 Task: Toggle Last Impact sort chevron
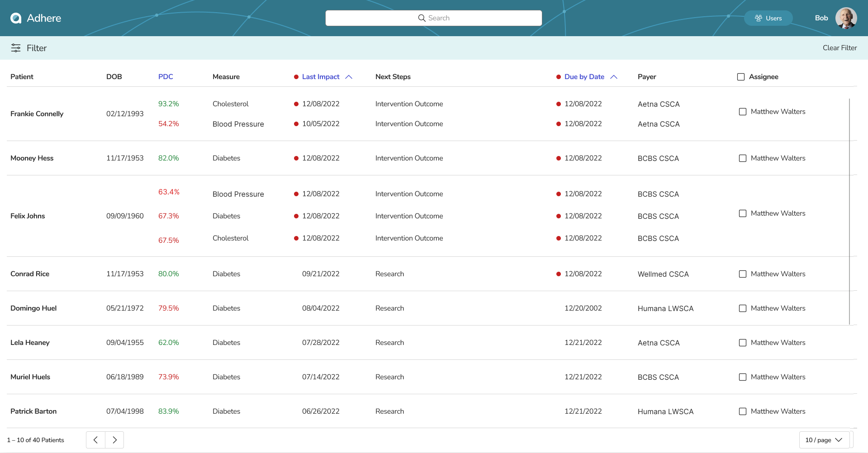point(349,77)
